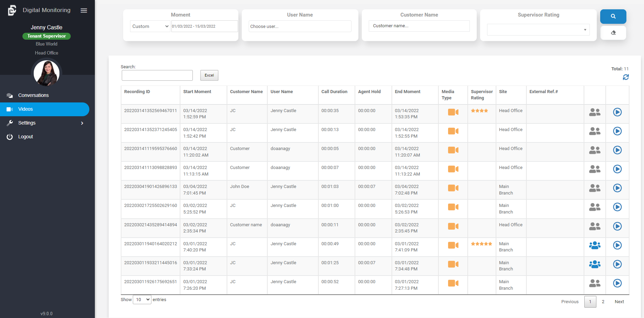The height and width of the screenshot is (318, 644).
Task: Select Logout in the sidebar
Action: (x=26, y=137)
